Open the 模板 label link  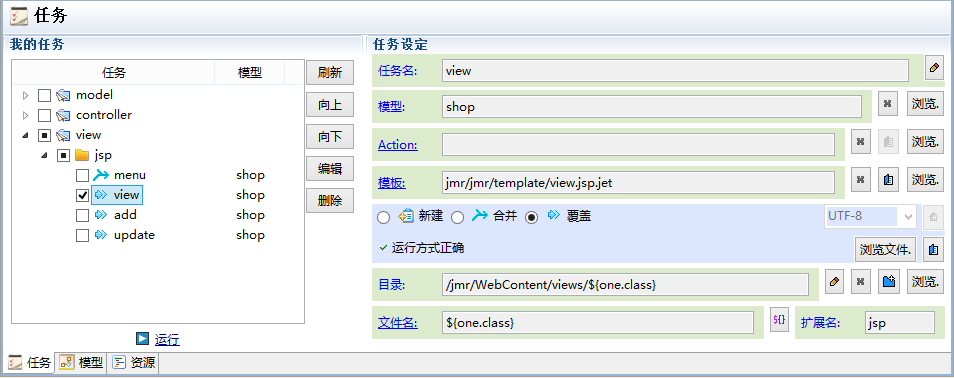coord(391,183)
